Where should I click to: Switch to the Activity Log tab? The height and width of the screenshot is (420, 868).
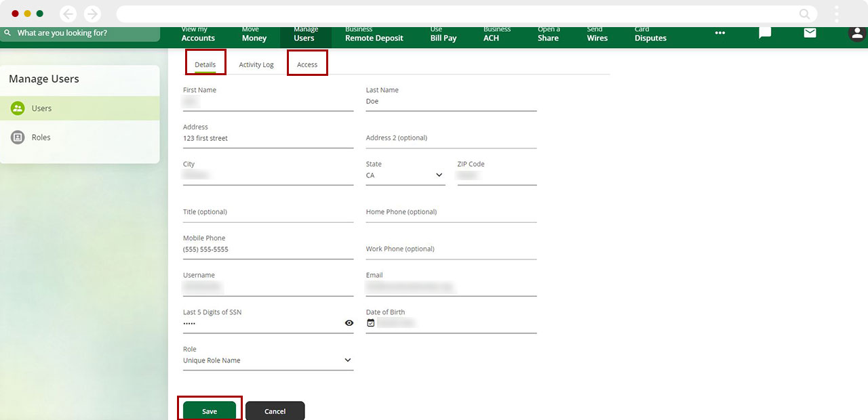tap(256, 64)
